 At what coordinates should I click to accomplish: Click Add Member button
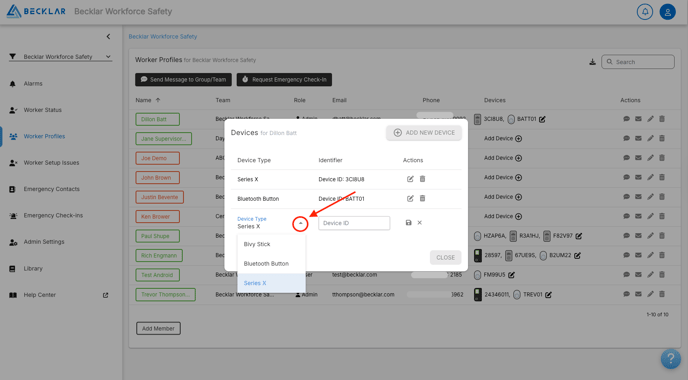158,329
